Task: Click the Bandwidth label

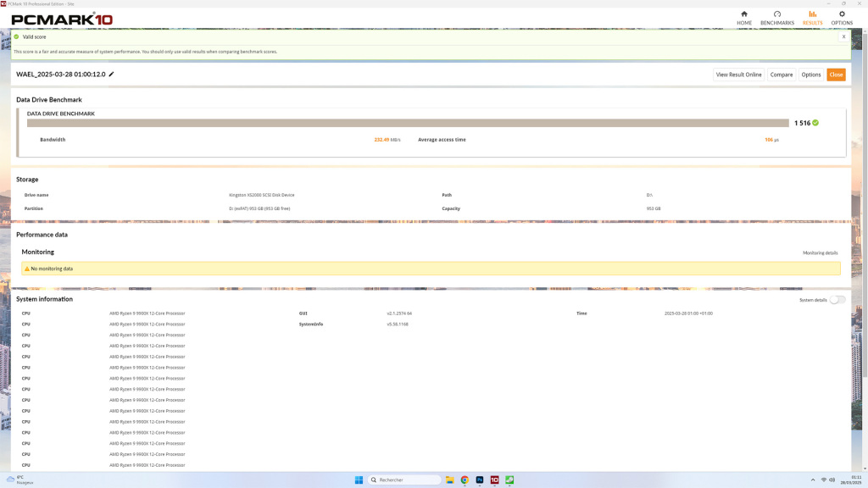Action: pyautogui.click(x=53, y=140)
